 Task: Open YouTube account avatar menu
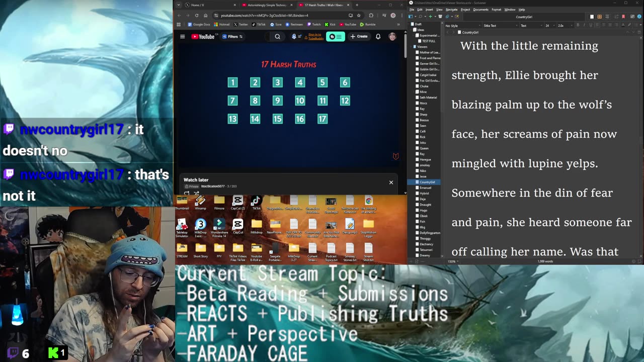coord(392,36)
